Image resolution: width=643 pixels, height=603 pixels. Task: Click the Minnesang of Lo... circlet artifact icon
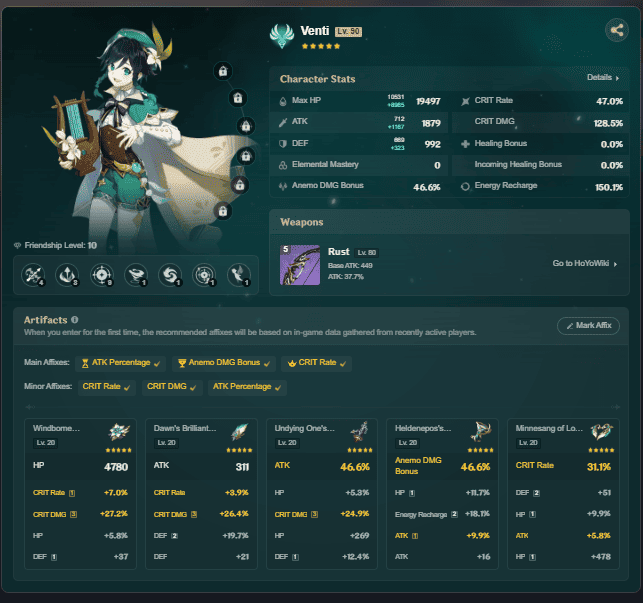(602, 432)
